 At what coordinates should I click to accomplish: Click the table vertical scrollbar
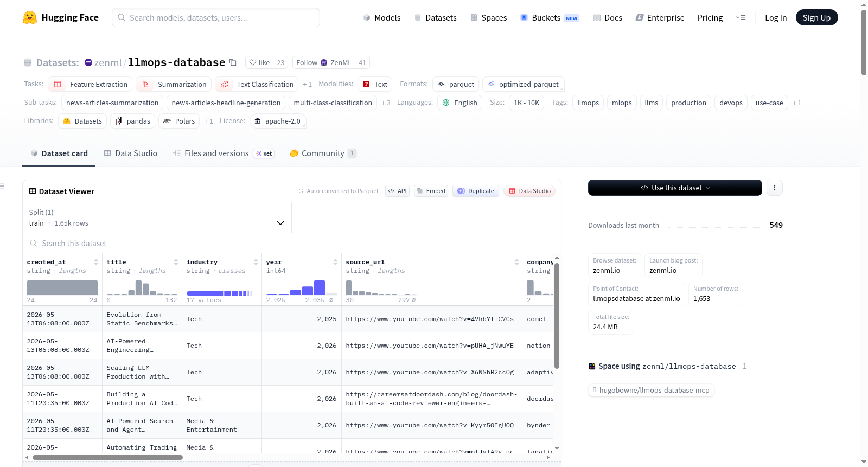tap(557, 316)
